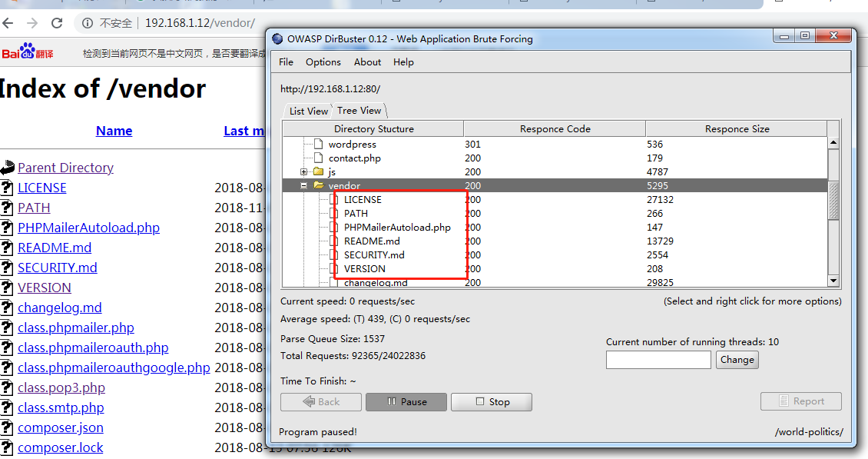Click the site info icon in address bar
The image size is (868, 459).
[88, 23]
